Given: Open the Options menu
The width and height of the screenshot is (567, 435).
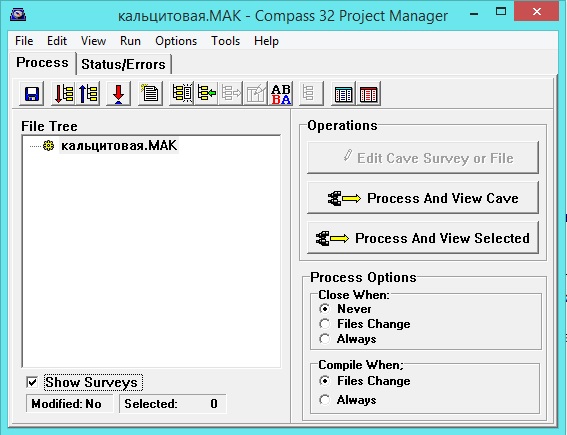Looking at the screenshot, I should 176,41.
